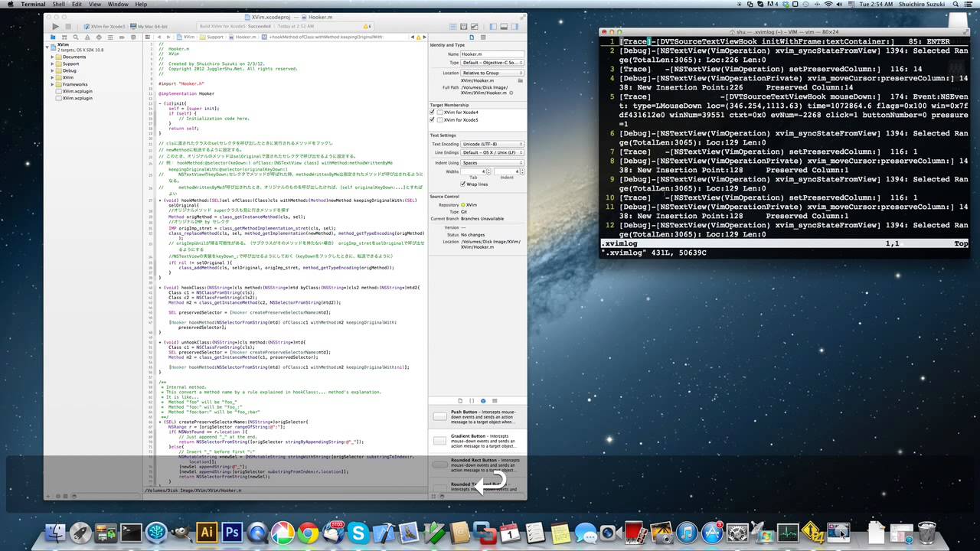
Task: Click the folder icon beside XVim/Hooker.m location
Action: (521, 80)
